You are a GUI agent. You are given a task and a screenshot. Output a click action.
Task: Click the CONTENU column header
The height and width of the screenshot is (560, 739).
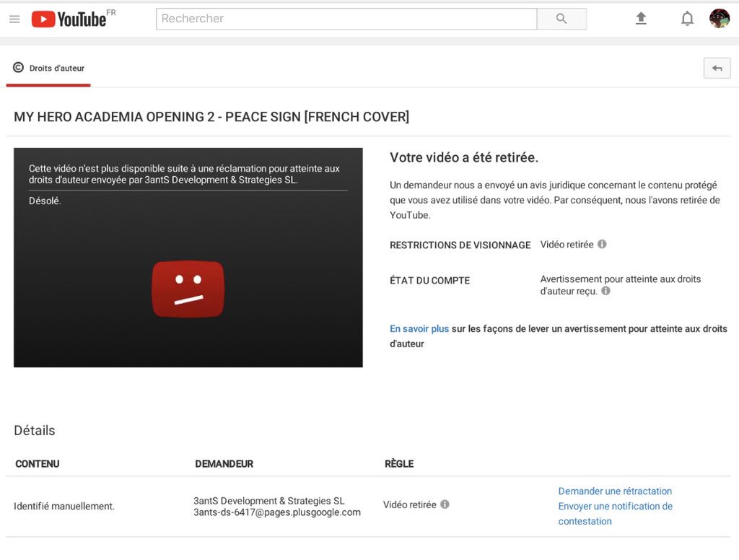coord(38,464)
